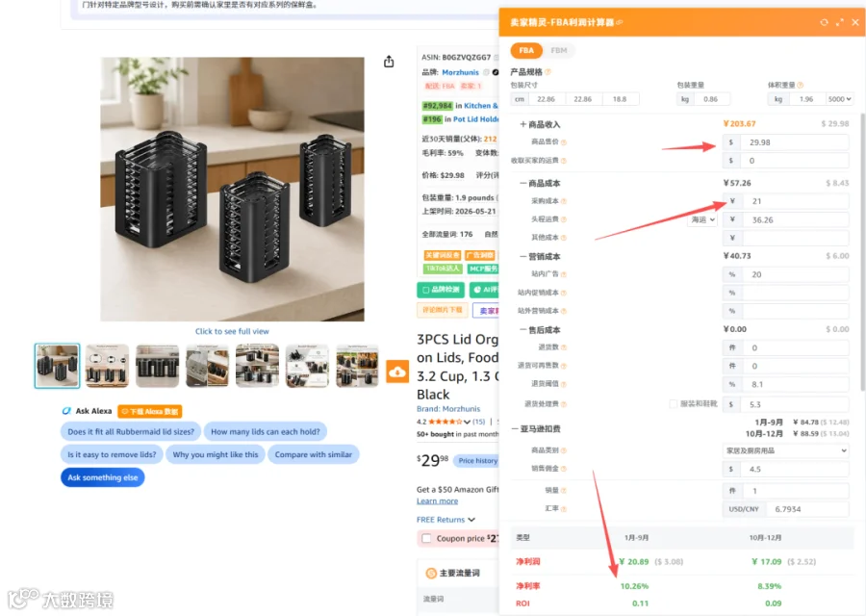Click the 汇率 field showing 6.7934
866x616 pixels.
point(807,509)
